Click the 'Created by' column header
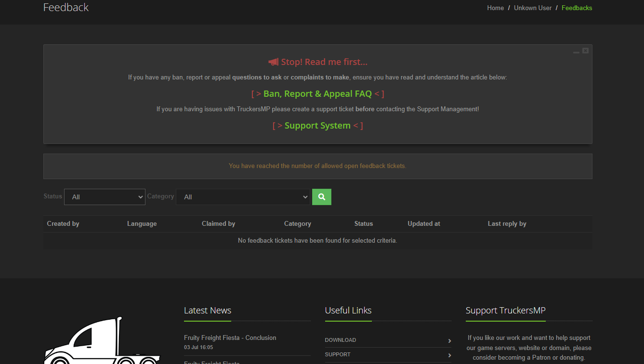 (63, 224)
